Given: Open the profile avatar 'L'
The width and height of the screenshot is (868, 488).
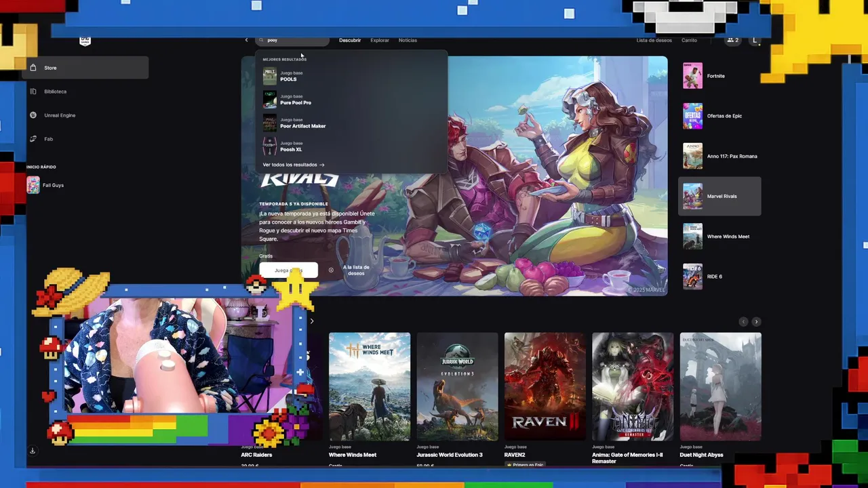Looking at the screenshot, I should [755, 40].
